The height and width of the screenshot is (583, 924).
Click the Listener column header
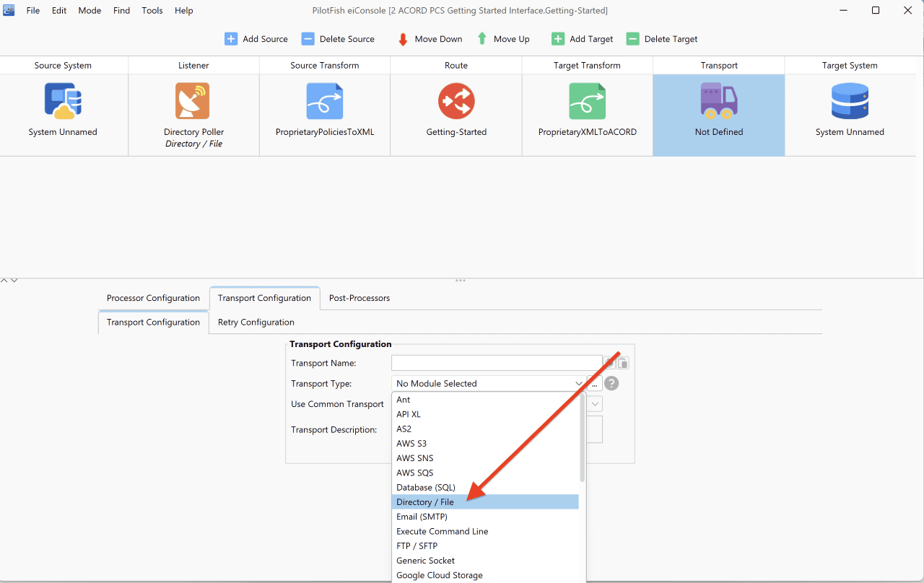click(193, 66)
